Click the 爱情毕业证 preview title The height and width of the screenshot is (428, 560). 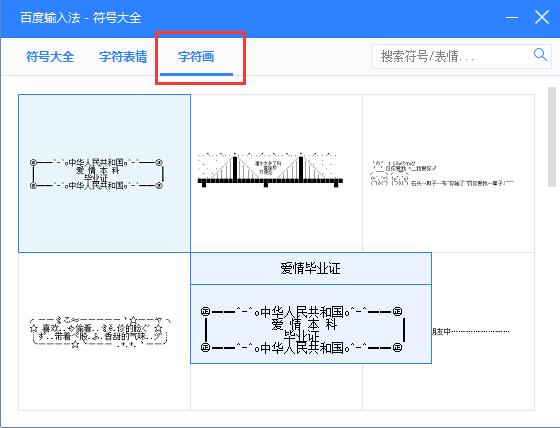[311, 268]
